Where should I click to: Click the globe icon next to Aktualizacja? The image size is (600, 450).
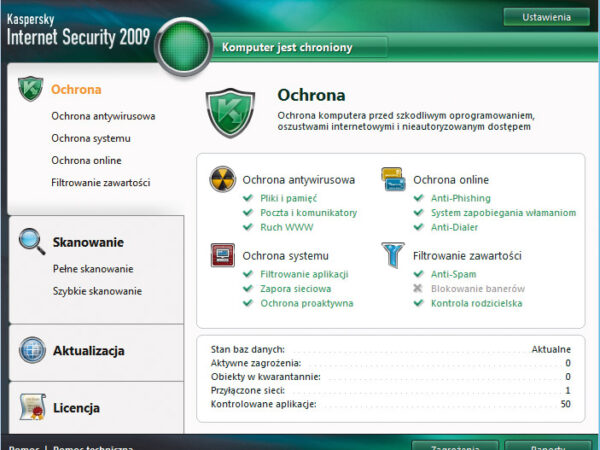32,350
